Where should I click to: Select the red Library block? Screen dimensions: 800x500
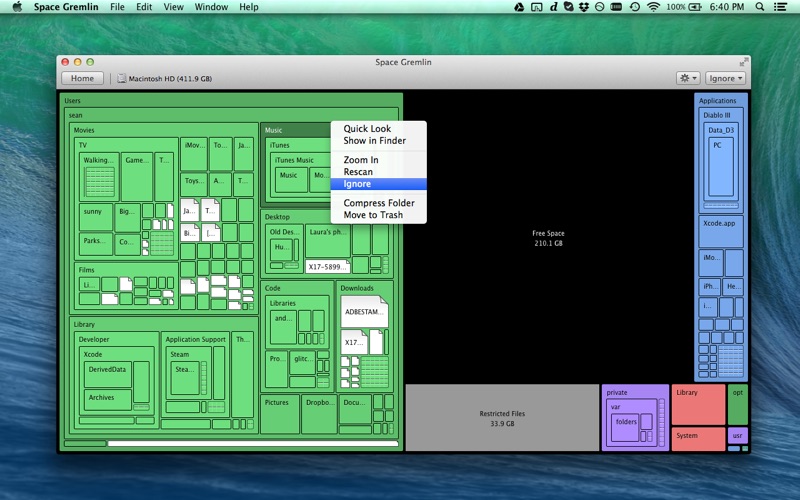coord(698,405)
